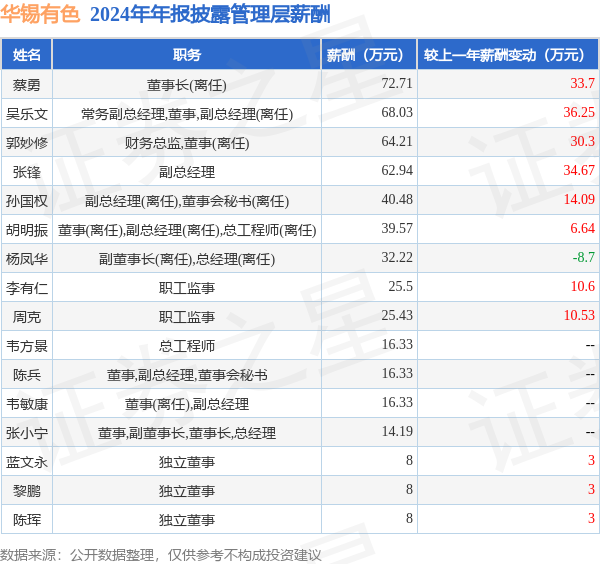Click the name cell 郭妙修
The image size is (600, 564).
26,143
